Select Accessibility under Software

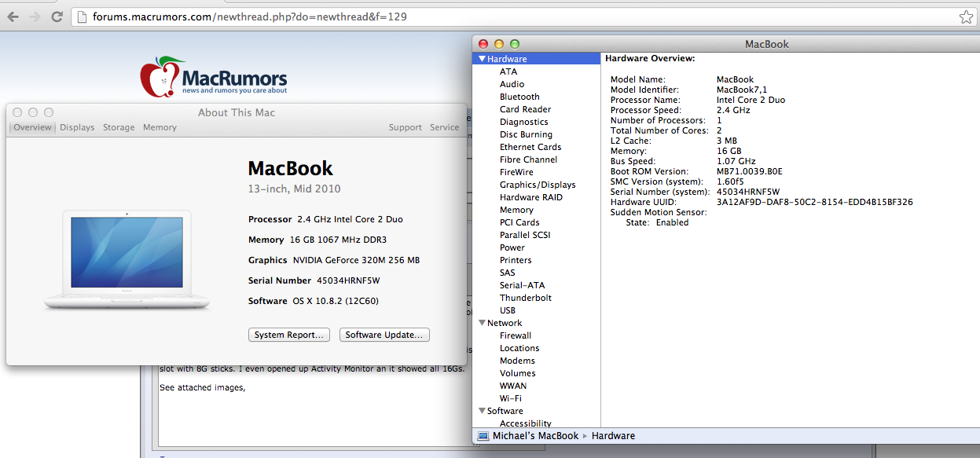pos(526,423)
